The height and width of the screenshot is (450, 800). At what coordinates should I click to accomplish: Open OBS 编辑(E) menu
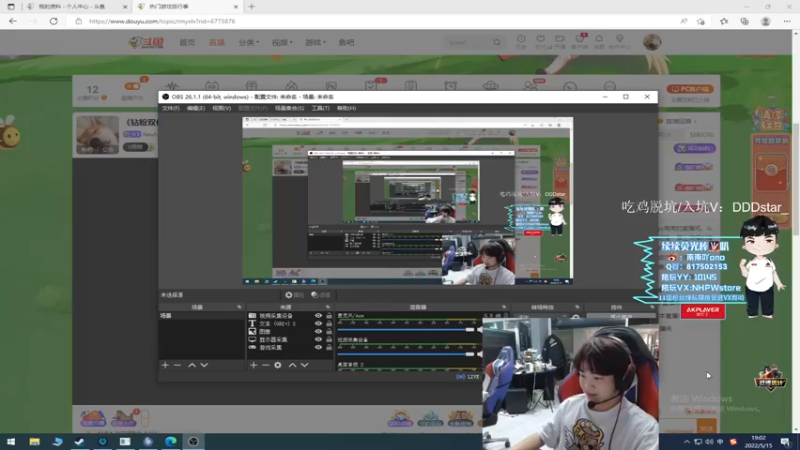coord(195,108)
